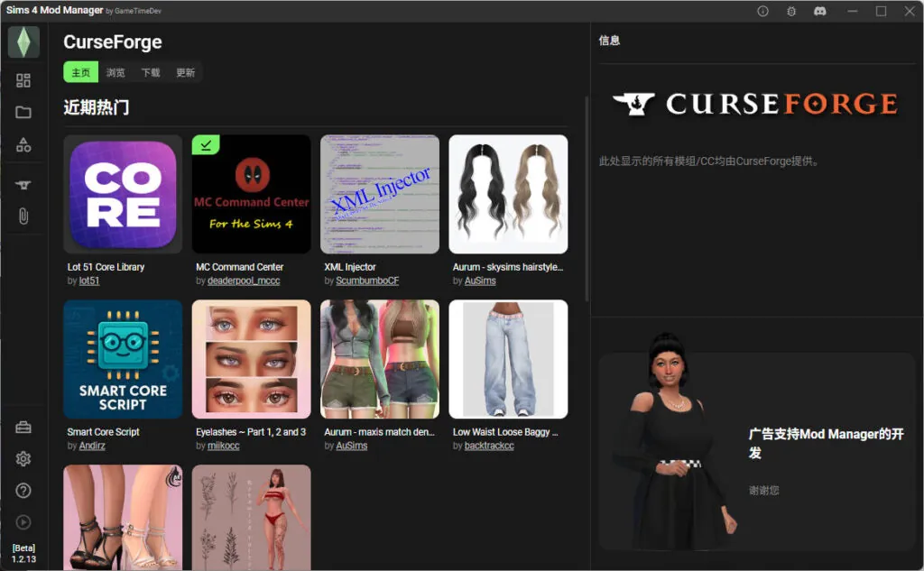
Task: Switch to the 下载 tab
Action: click(x=151, y=72)
